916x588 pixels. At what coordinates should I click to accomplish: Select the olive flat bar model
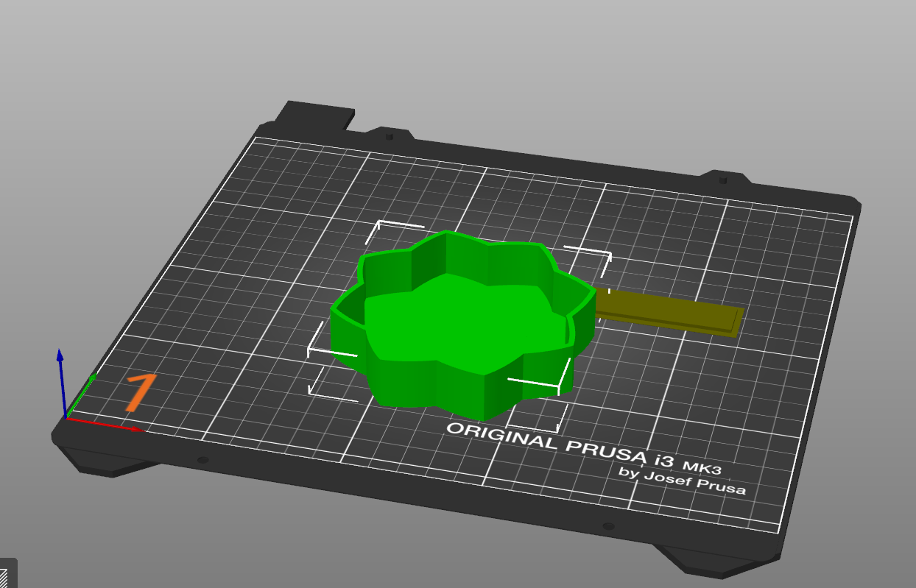coord(669,314)
